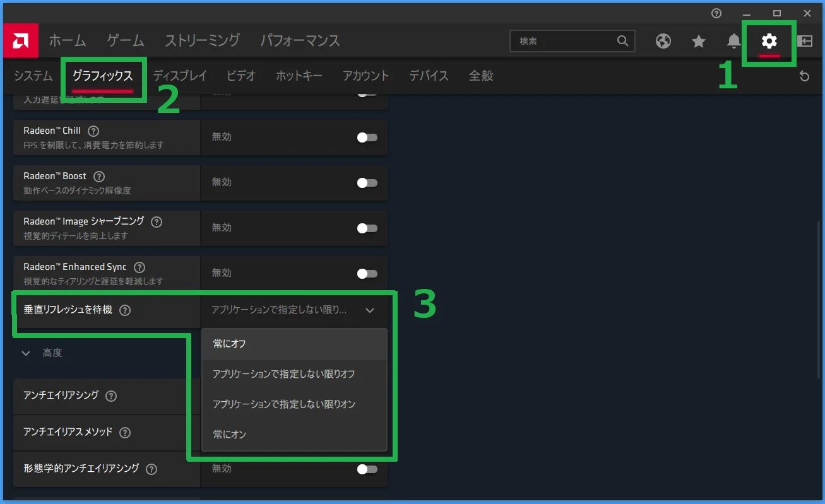Go to パフォーマンス tab
This screenshot has width=825, height=504.
(x=300, y=41)
